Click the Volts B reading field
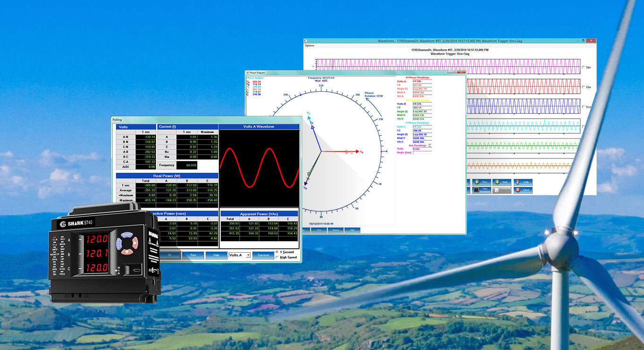This screenshot has width=644, height=350. click(x=422, y=104)
